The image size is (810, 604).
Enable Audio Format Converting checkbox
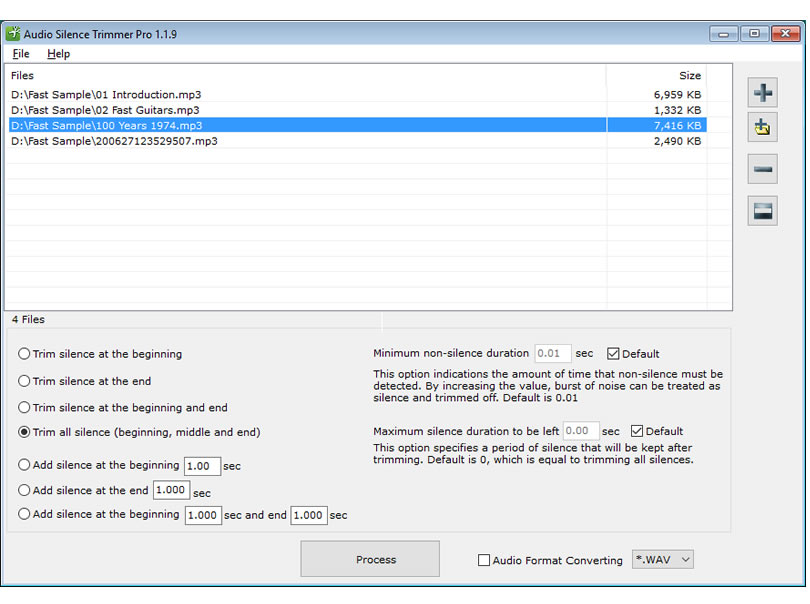pos(484,561)
